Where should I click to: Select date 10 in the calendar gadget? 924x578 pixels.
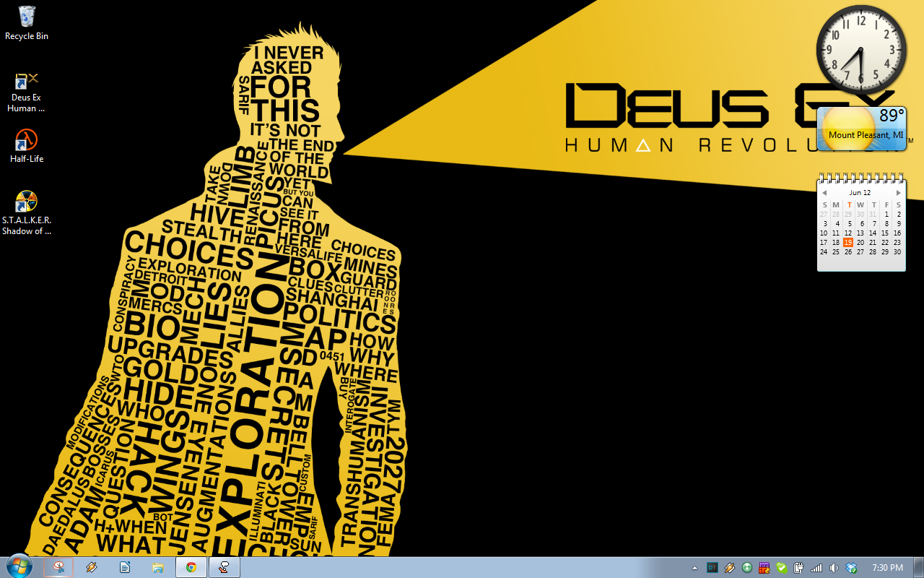pyautogui.click(x=824, y=233)
